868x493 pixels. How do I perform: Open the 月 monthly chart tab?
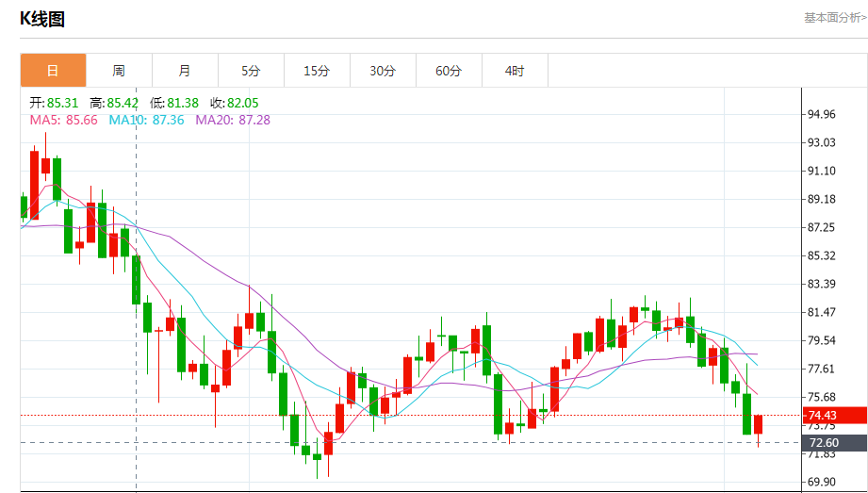(185, 71)
